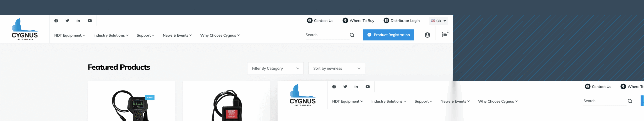Click the search magnifier icon in the top header
This screenshot has width=644, height=121.
(x=352, y=35)
